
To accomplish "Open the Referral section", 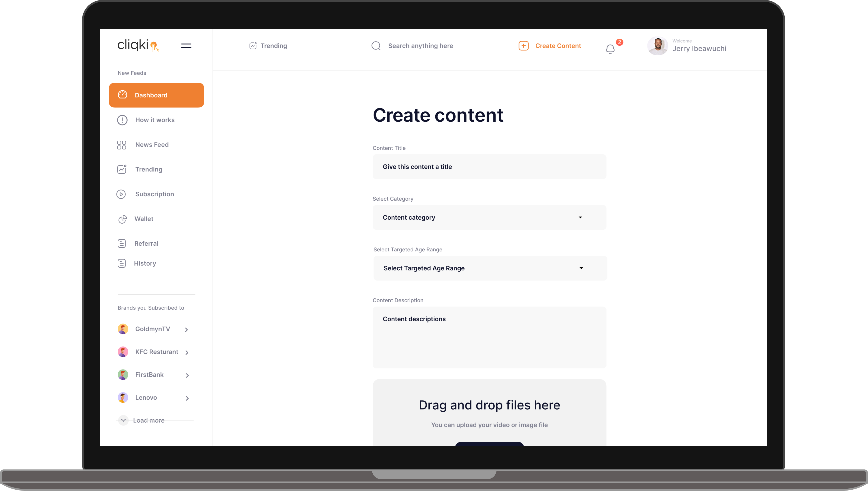I will point(146,244).
